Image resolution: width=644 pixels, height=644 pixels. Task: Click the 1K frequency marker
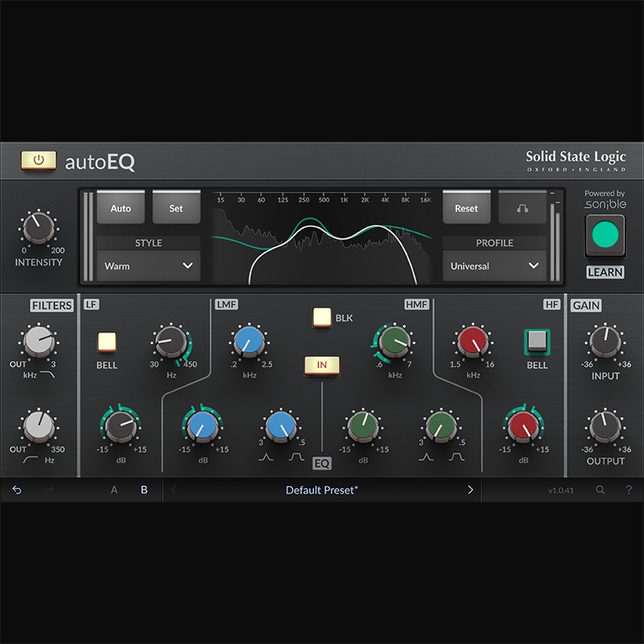[345, 200]
